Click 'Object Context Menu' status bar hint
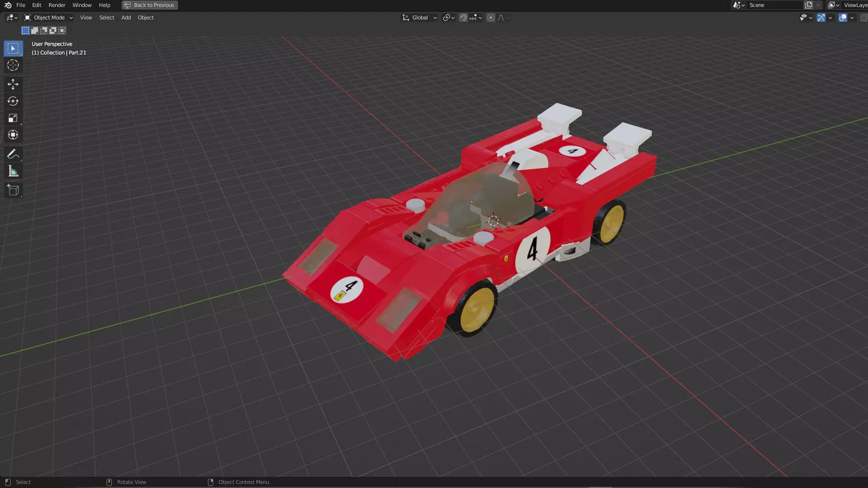Image resolution: width=868 pixels, height=488 pixels. (x=244, y=482)
